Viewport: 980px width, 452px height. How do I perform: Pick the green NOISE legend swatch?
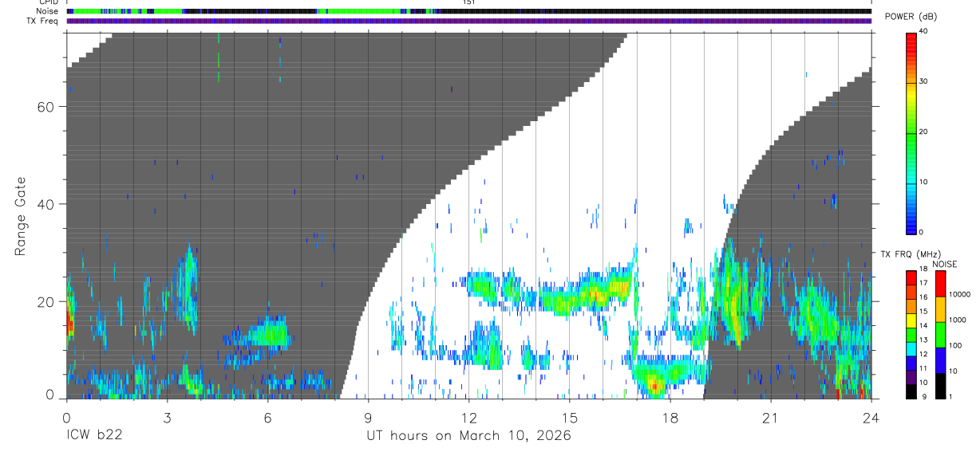[940, 334]
